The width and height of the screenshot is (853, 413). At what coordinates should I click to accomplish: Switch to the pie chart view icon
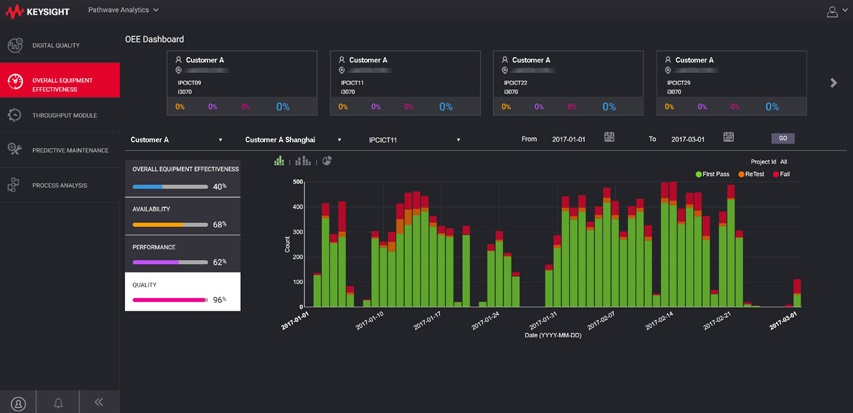[x=326, y=161]
